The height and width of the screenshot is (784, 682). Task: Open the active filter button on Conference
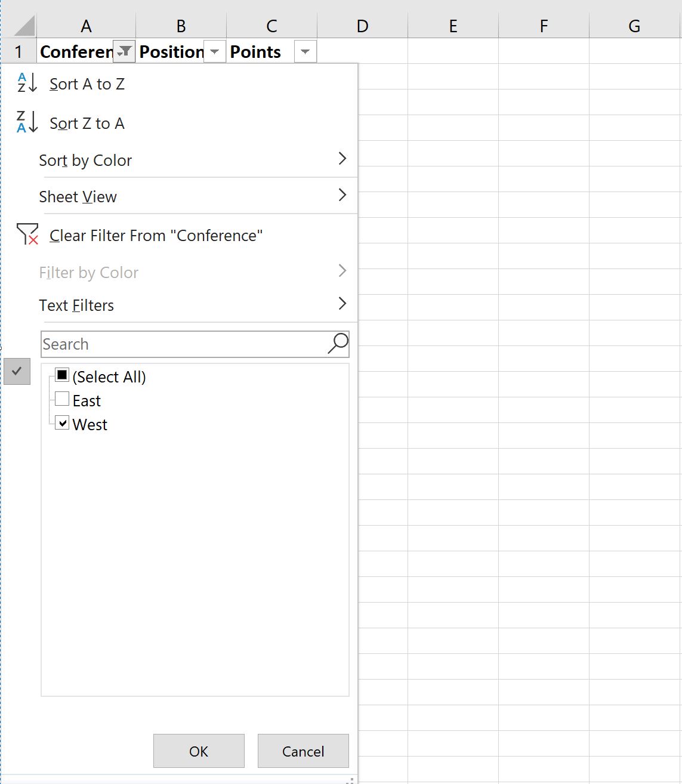pos(124,52)
